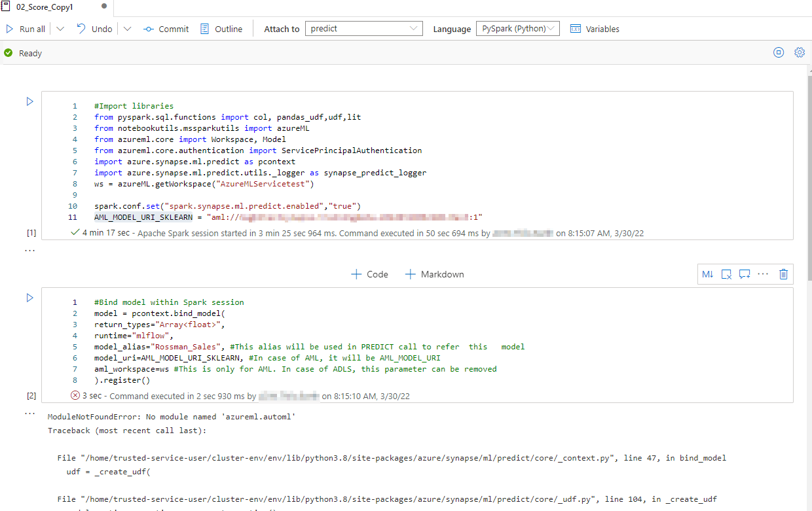Click the #Import libraries comment line
The image size is (812, 511).
tap(134, 106)
